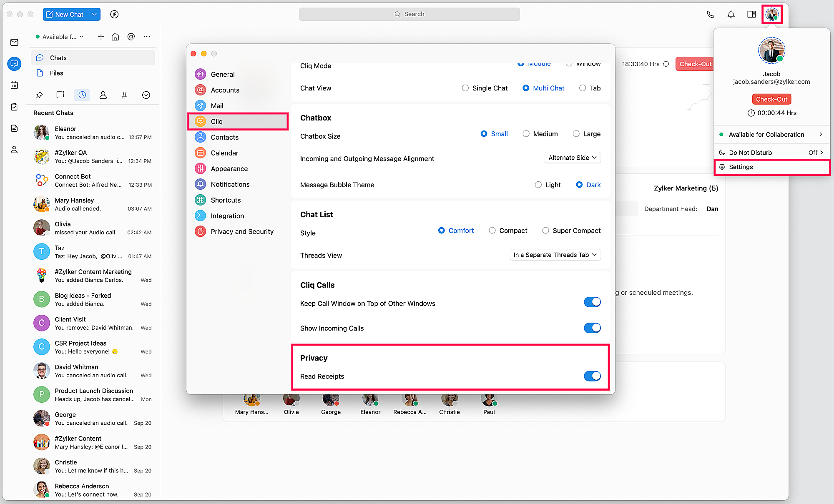Turn off Read Receipts toggle
Image resolution: width=834 pixels, height=504 pixels.
point(592,376)
